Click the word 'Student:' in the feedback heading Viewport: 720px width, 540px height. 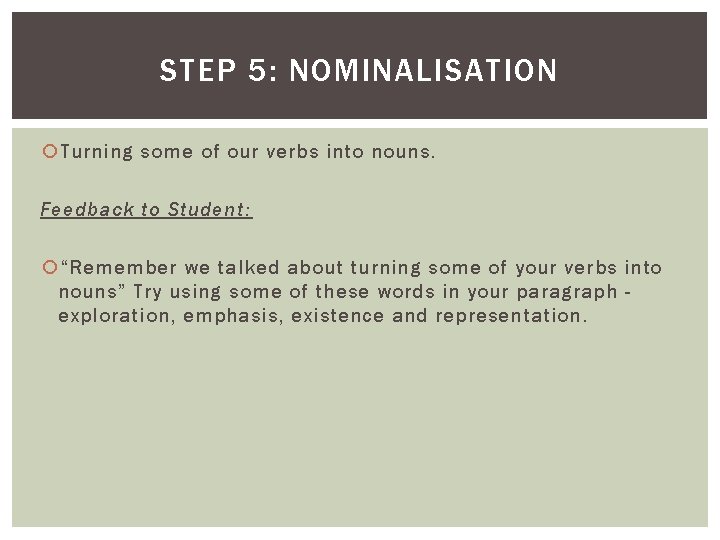click(x=210, y=209)
